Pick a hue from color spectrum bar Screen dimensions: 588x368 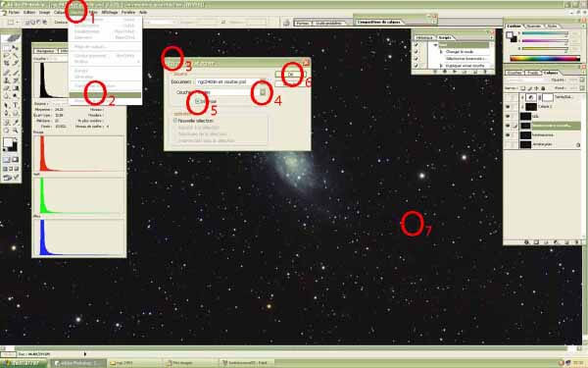point(545,58)
